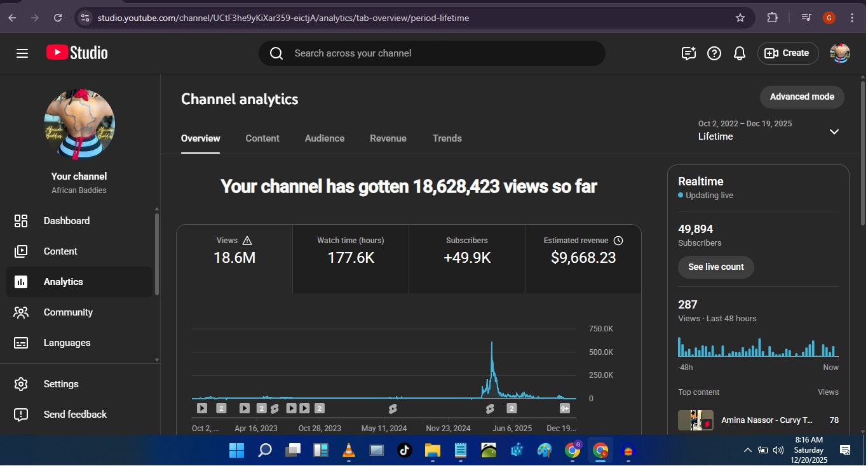Switch to the Revenue tab
This screenshot has height=466, width=868.
[x=388, y=138]
